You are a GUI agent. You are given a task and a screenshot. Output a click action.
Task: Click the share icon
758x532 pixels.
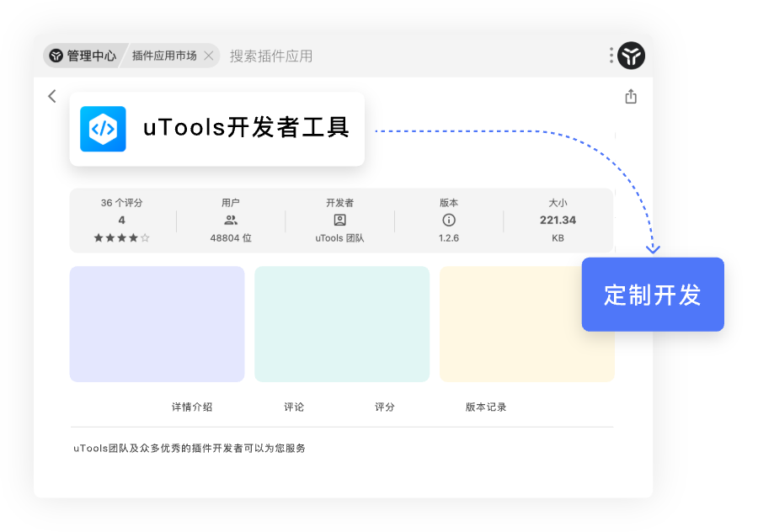(631, 97)
